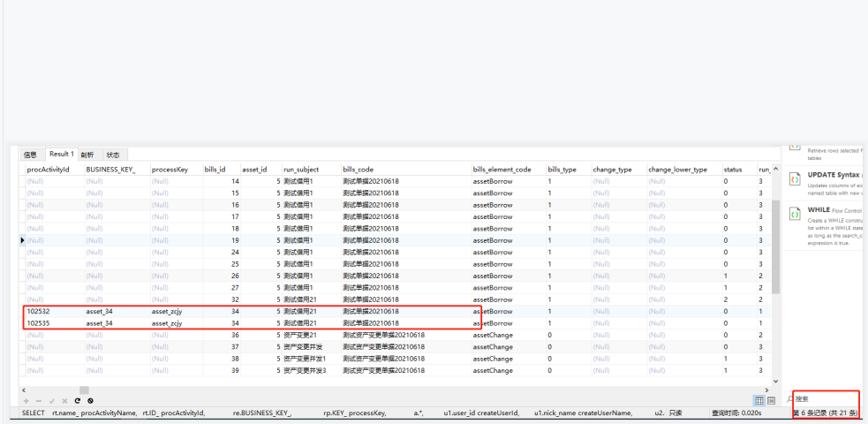Click the WHILE snippet icon
This screenshot has width=868, height=424.
(795, 213)
